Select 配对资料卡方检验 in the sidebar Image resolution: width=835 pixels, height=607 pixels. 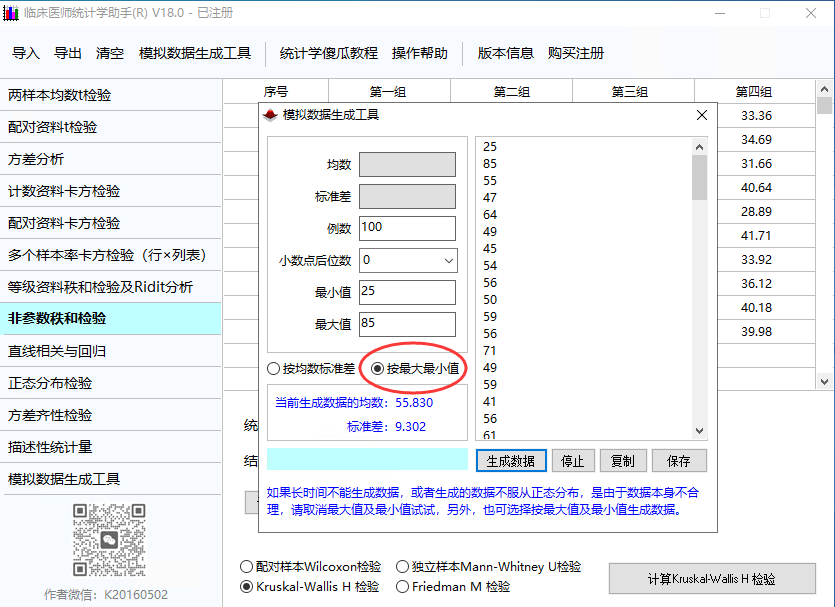[111, 223]
